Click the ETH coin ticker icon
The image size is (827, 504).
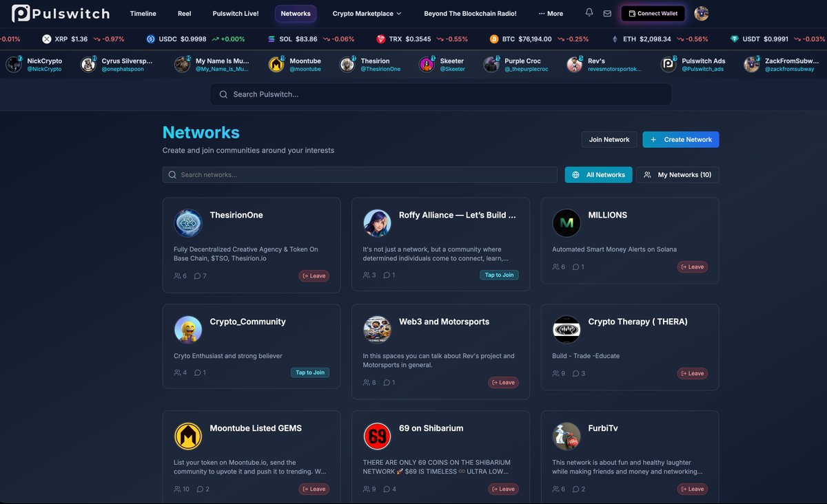[x=615, y=39]
